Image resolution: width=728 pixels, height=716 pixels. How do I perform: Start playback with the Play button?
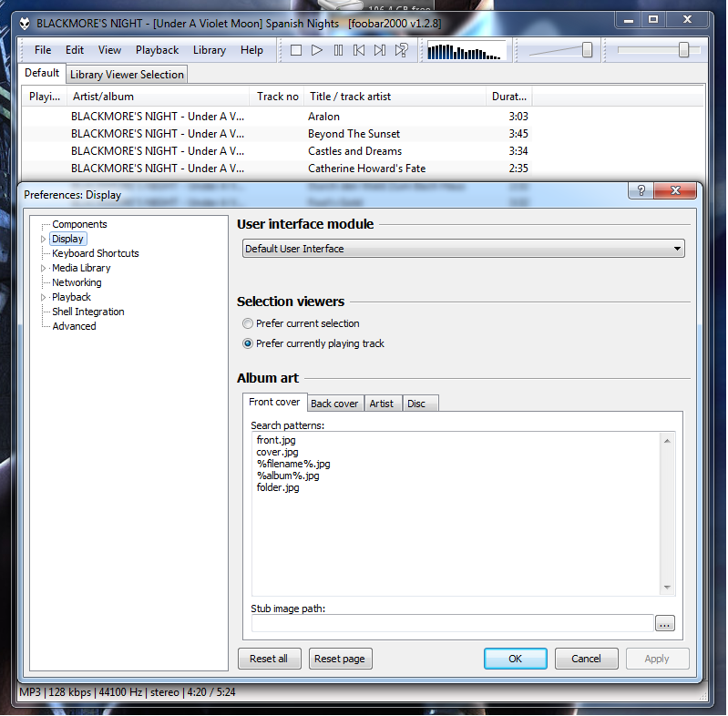pyautogui.click(x=317, y=50)
